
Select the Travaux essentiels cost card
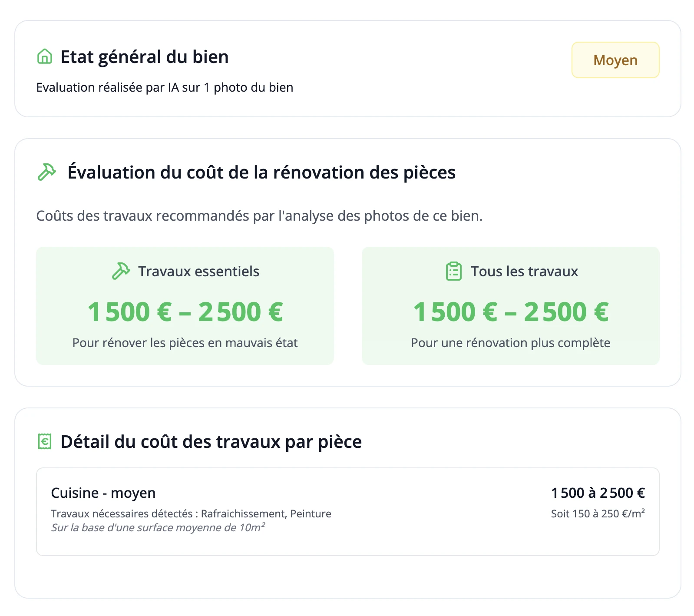coord(185,305)
